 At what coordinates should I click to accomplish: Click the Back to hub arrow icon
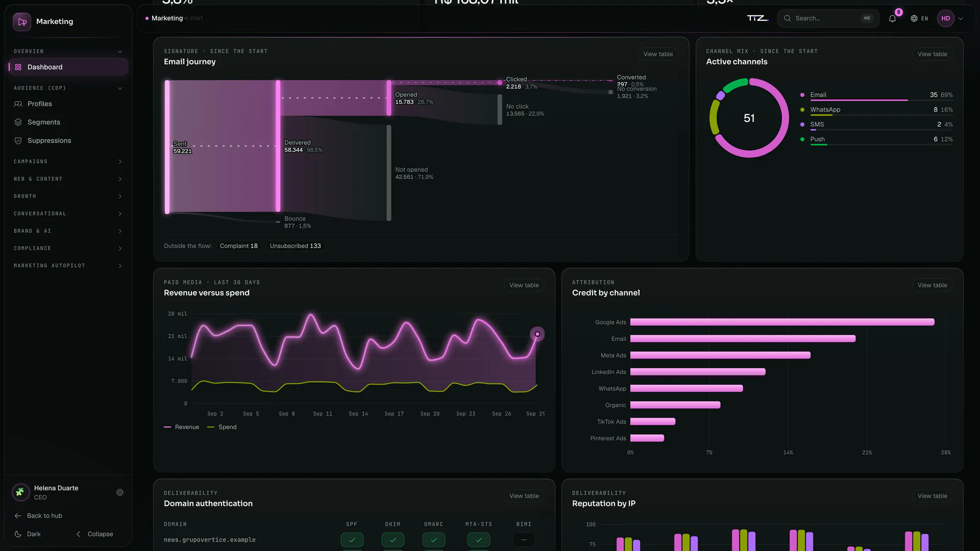point(18,516)
